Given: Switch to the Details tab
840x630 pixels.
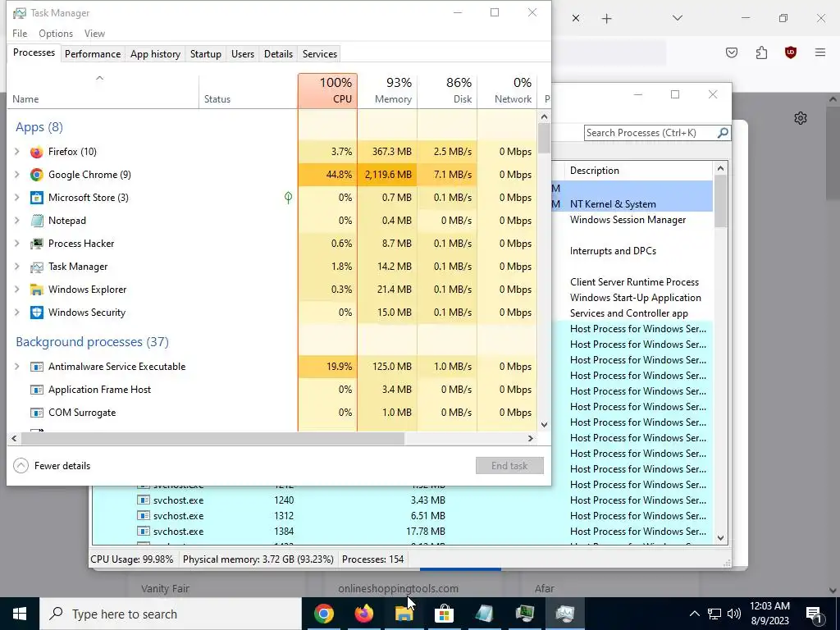Looking at the screenshot, I should click(x=279, y=54).
